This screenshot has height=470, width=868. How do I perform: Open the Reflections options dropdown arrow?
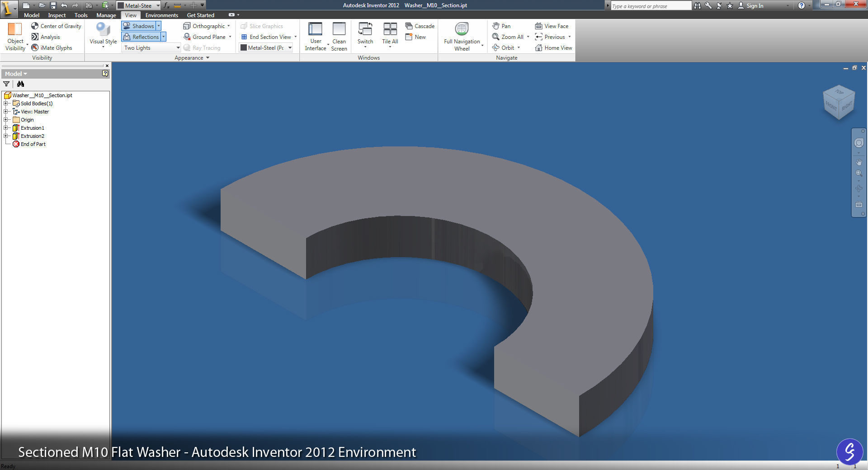coord(164,37)
